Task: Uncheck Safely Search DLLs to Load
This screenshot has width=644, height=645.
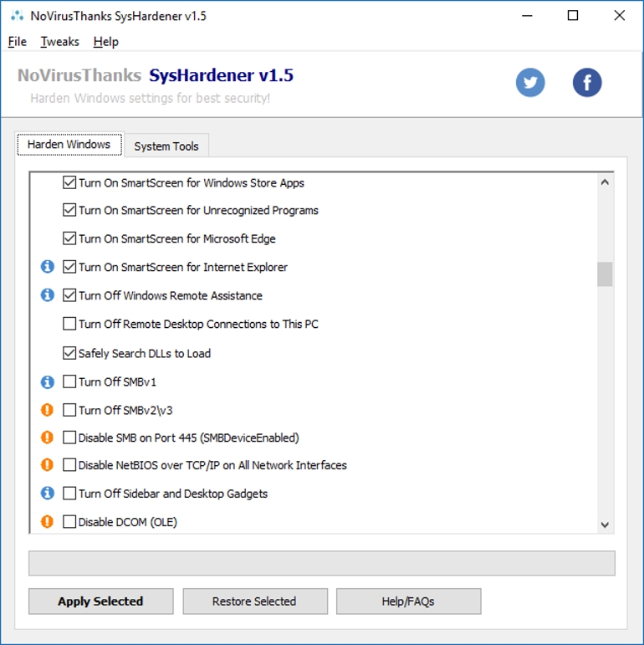Action: pos(69,353)
